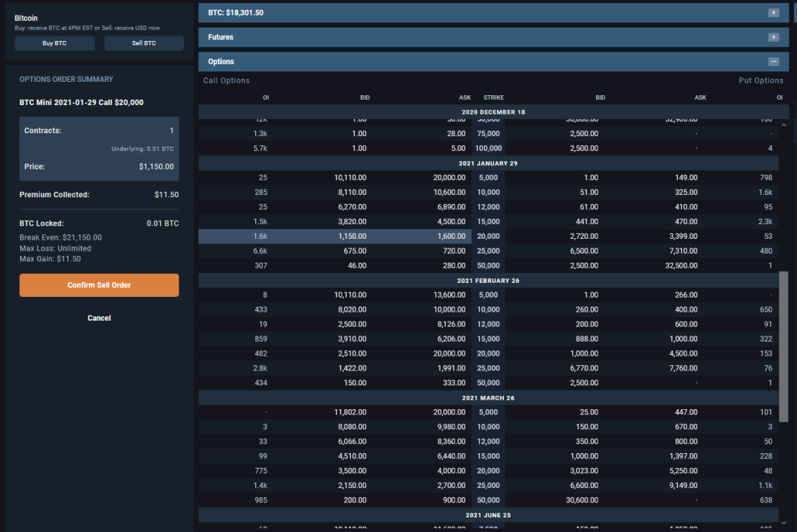Click Sell BTC button
797x532 pixels.
pyautogui.click(x=144, y=43)
